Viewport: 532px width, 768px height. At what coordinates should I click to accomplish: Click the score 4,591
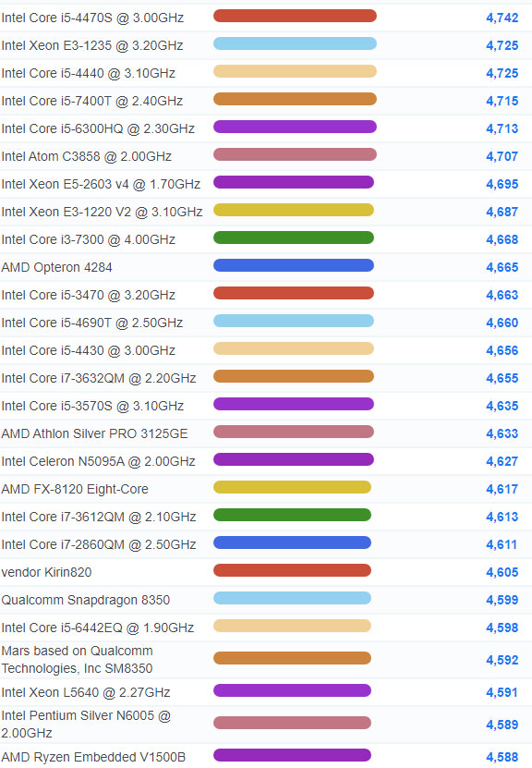(502, 692)
